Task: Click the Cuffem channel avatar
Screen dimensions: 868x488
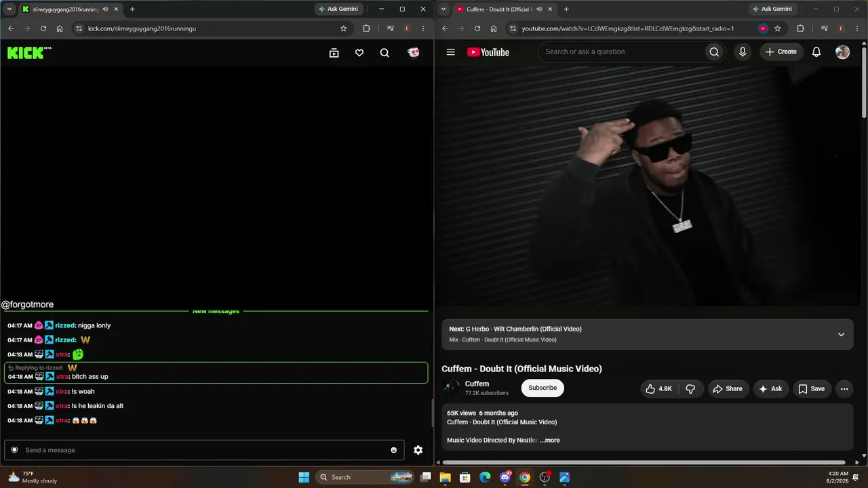Action: (451, 388)
